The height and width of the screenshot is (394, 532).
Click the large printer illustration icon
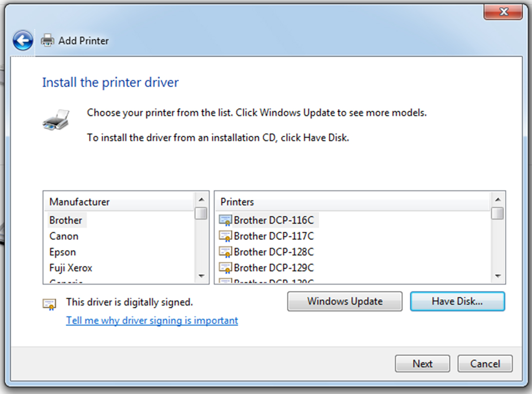point(56,120)
